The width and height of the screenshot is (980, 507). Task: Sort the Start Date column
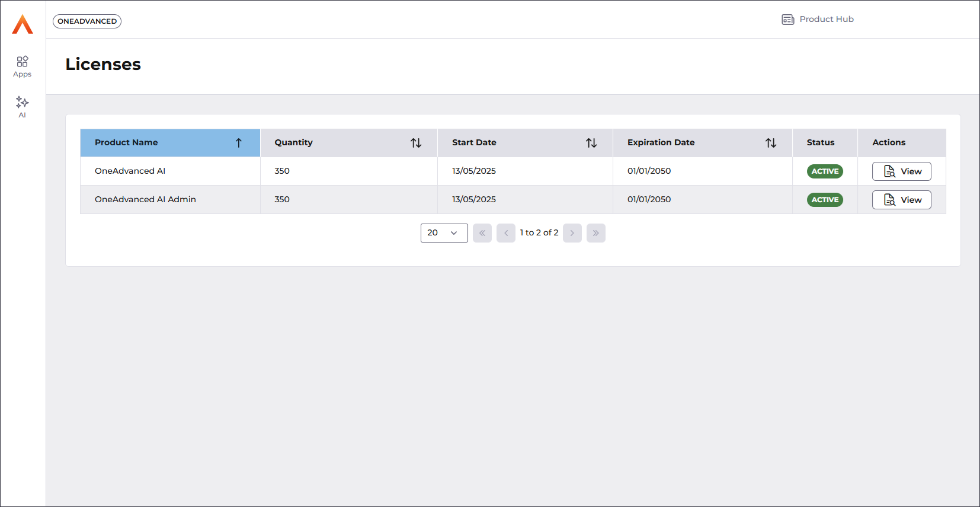pyautogui.click(x=591, y=143)
